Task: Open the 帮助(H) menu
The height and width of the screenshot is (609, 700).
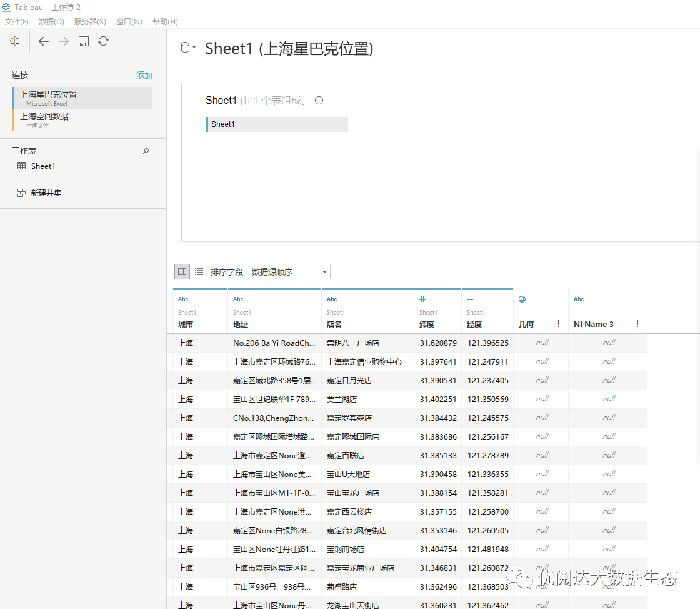Action: coord(165,21)
